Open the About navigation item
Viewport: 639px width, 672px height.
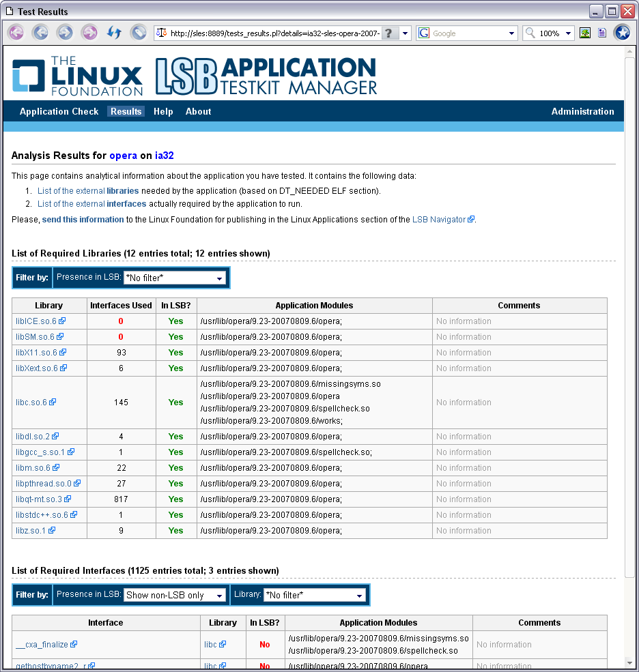click(198, 111)
